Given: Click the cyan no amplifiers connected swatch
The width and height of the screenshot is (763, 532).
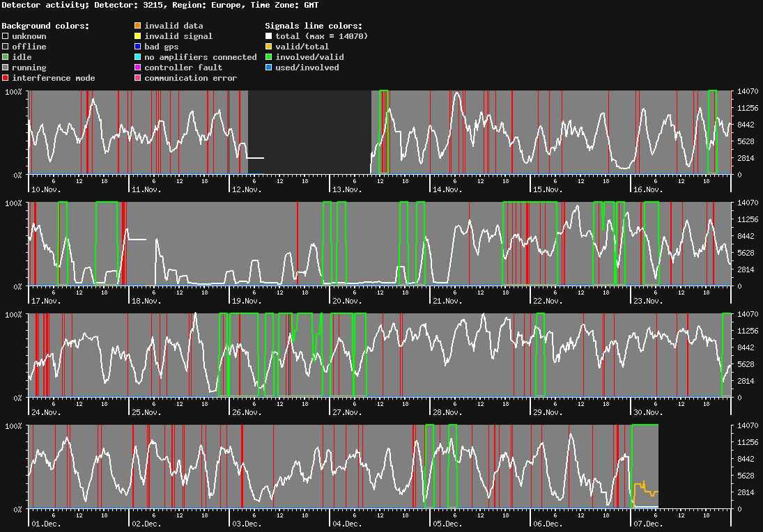Looking at the screenshot, I should tap(137, 57).
